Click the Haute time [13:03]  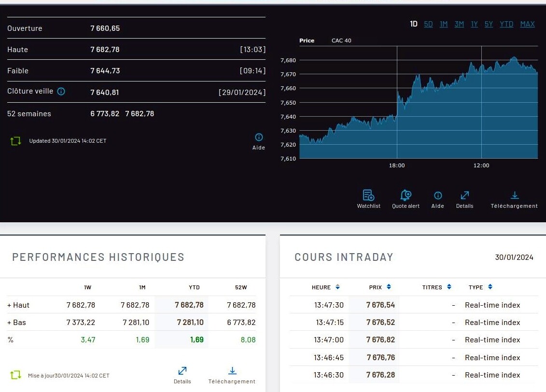click(x=253, y=49)
